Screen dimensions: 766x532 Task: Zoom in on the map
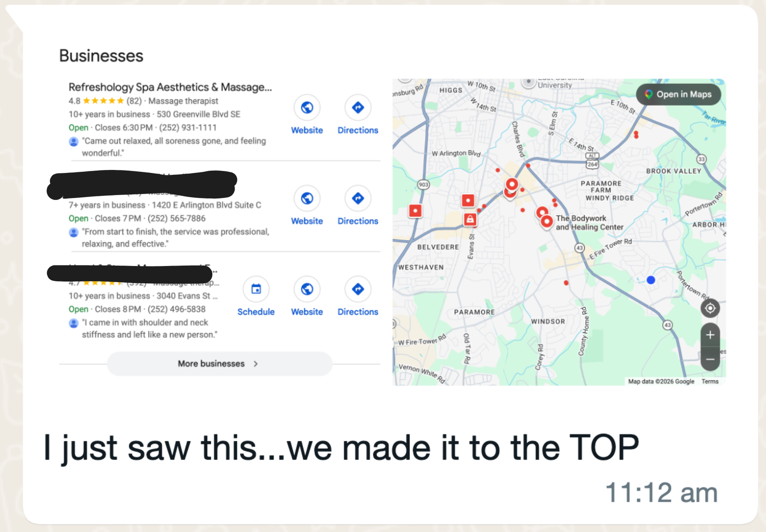click(710, 335)
